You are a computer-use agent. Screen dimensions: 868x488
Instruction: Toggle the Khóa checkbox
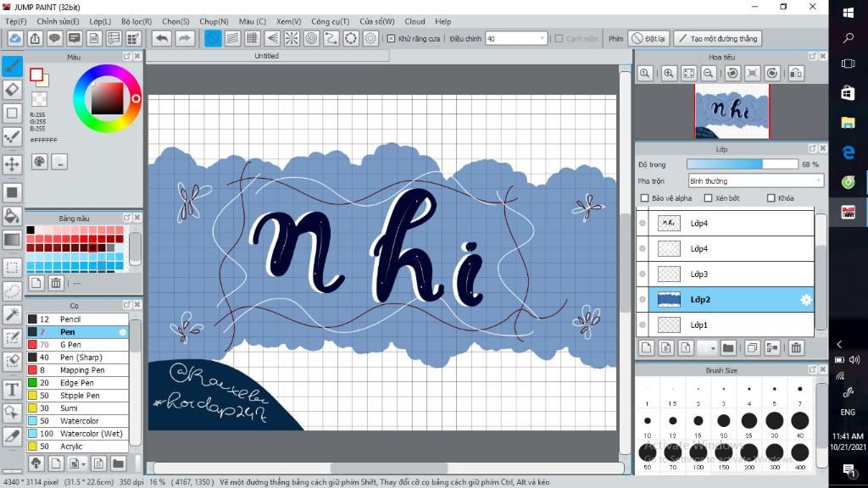click(771, 198)
